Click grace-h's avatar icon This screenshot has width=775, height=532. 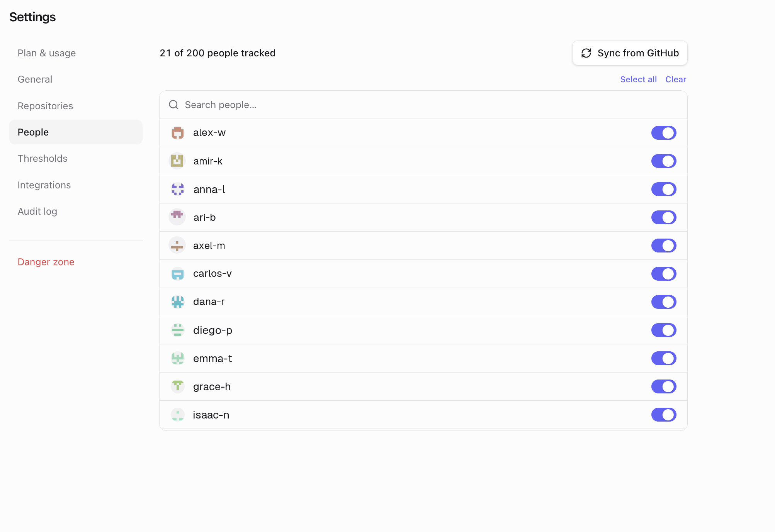177,386
